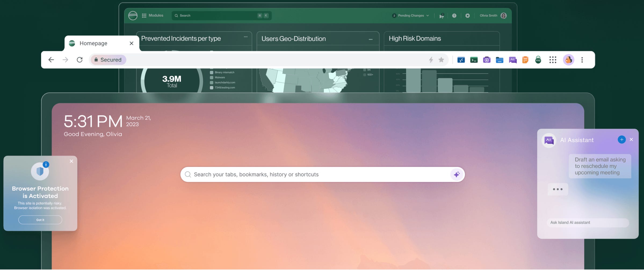Screen dimensions: 644x270
Task: Open the green padlock password manager
Action: tap(538, 60)
